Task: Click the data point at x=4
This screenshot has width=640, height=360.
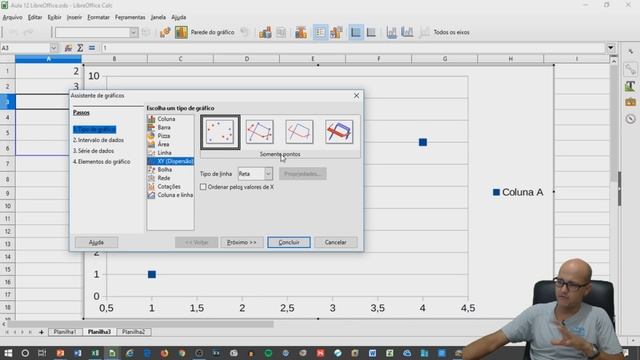Action: pyautogui.click(x=423, y=142)
